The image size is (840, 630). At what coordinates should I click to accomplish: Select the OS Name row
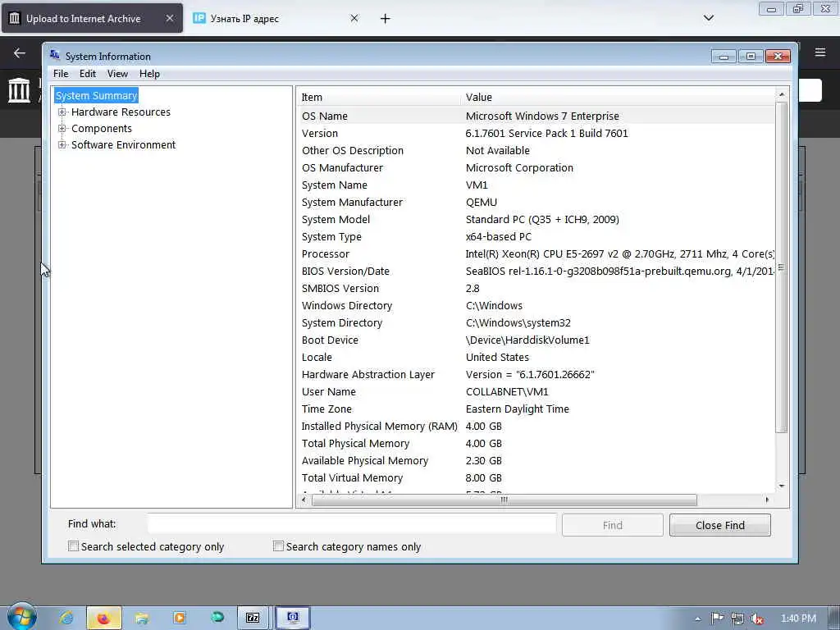coord(536,116)
